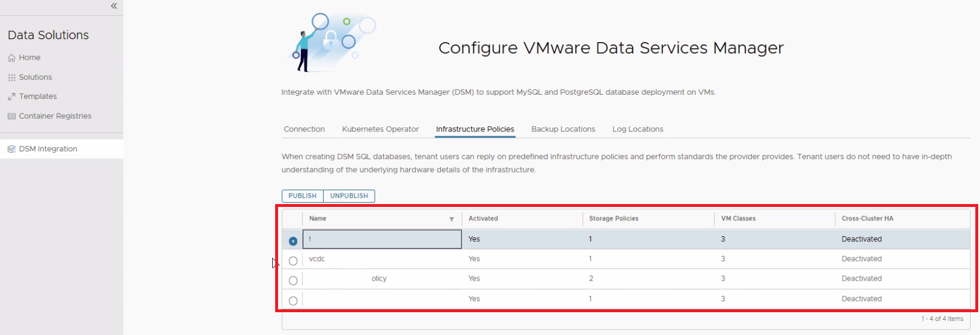Collapse the sidebar with double-chevron icon

coord(114,6)
